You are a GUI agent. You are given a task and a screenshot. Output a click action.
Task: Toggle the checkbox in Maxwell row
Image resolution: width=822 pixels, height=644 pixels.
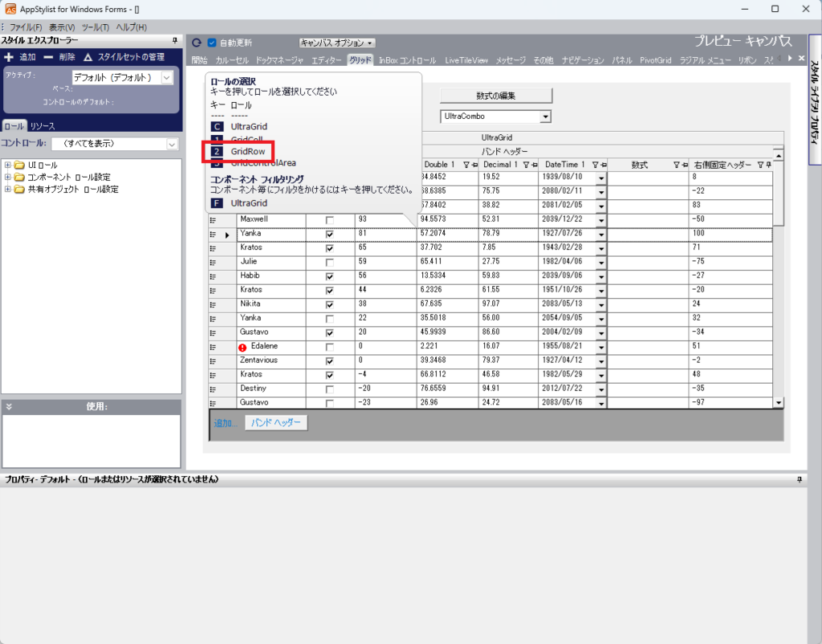pyautogui.click(x=330, y=220)
